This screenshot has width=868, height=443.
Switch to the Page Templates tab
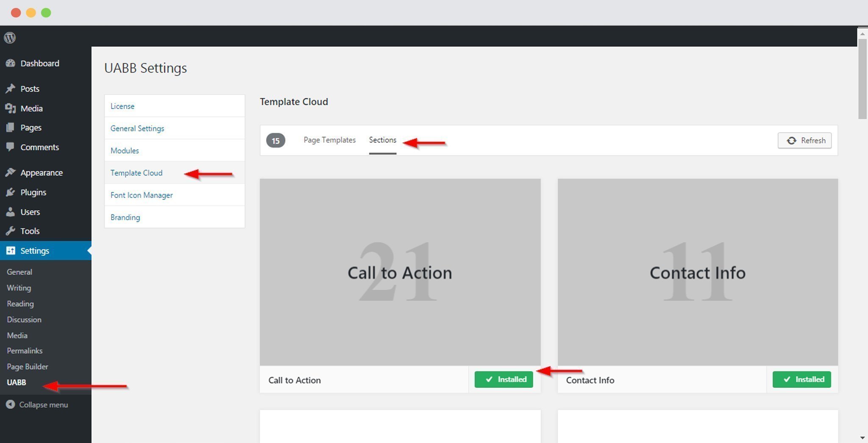pyautogui.click(x=329, y=140)
